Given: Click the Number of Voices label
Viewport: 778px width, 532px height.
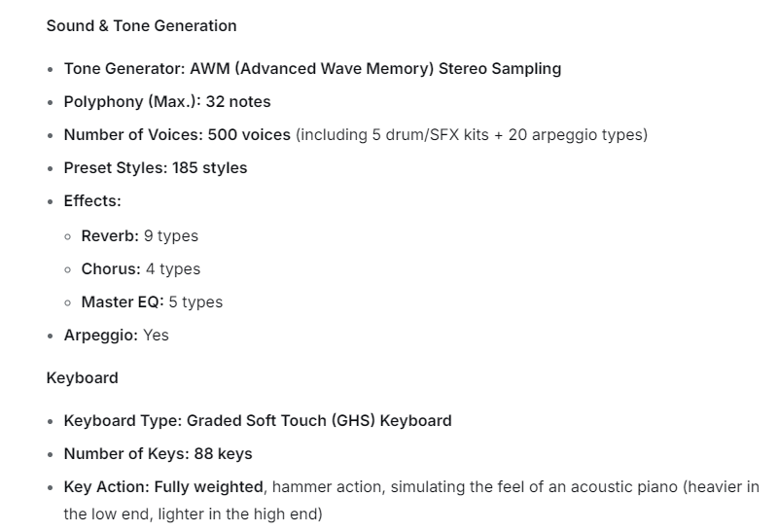Looking at the screenshot, I should pyautogui.click(x=127, y=134).
